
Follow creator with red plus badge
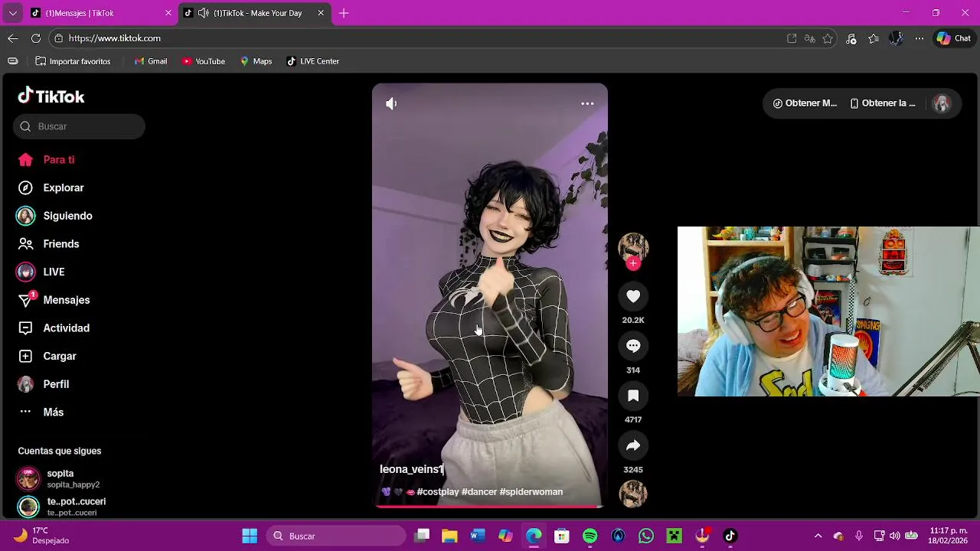coord(633,263)
